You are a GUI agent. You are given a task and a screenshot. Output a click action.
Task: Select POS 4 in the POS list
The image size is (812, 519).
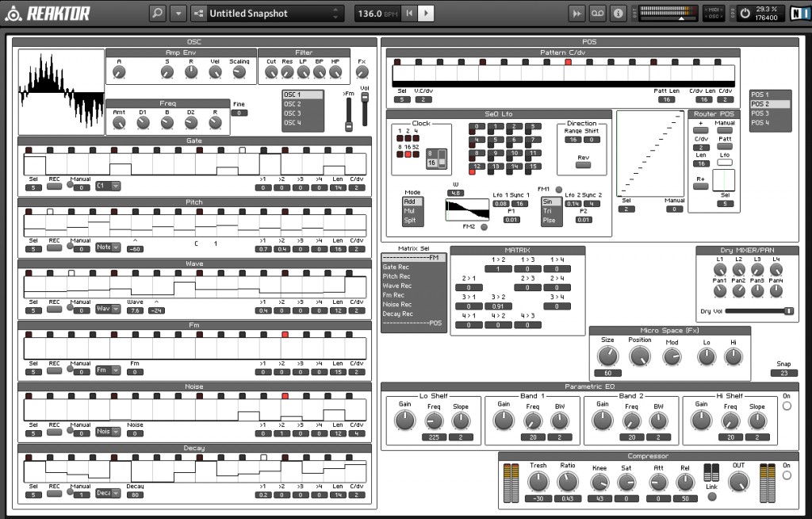[x=770, y=123]
